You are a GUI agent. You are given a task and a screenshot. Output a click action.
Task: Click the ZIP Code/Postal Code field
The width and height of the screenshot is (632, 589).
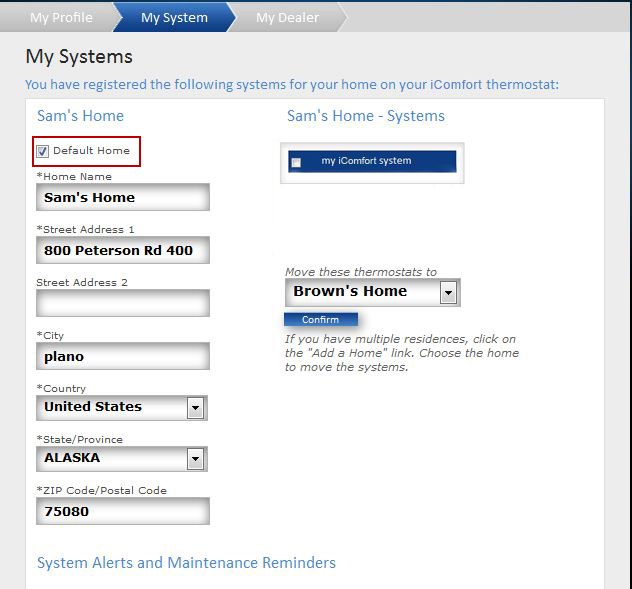point(122,511)
